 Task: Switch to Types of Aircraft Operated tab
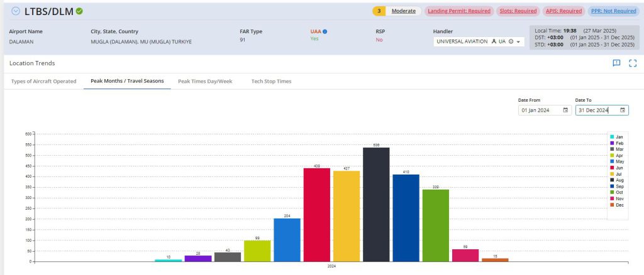43,82
